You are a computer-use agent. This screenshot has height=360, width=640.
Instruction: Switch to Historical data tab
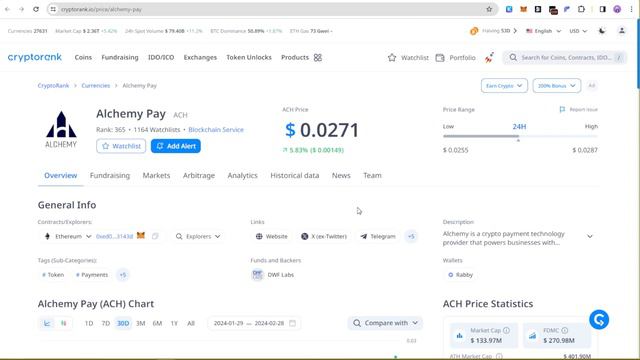point(295,176)
